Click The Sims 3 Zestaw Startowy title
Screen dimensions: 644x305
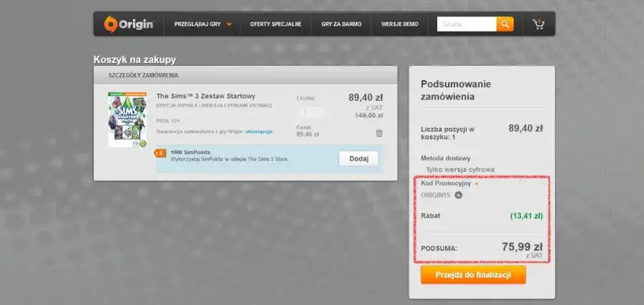pyautogui.click(x=206, y=96)
